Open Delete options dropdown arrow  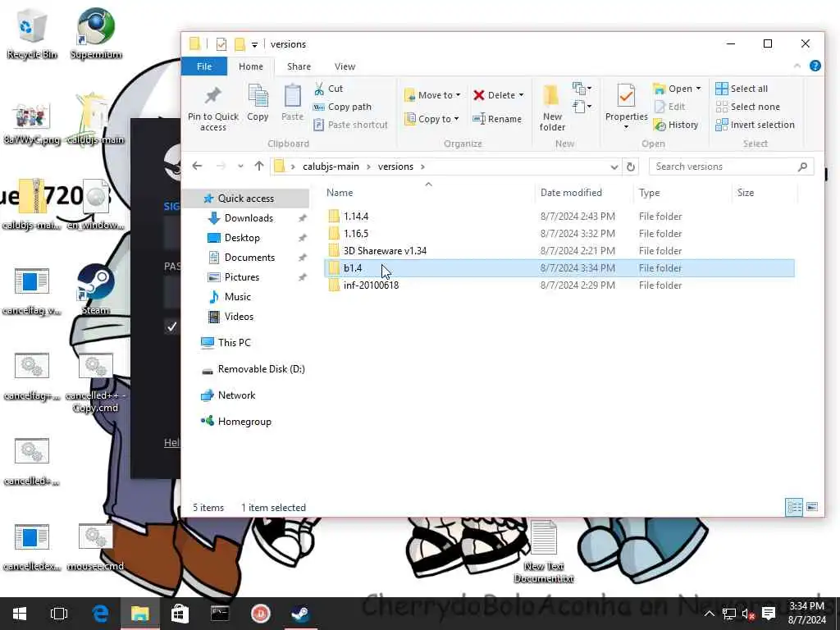click(521, 95)
